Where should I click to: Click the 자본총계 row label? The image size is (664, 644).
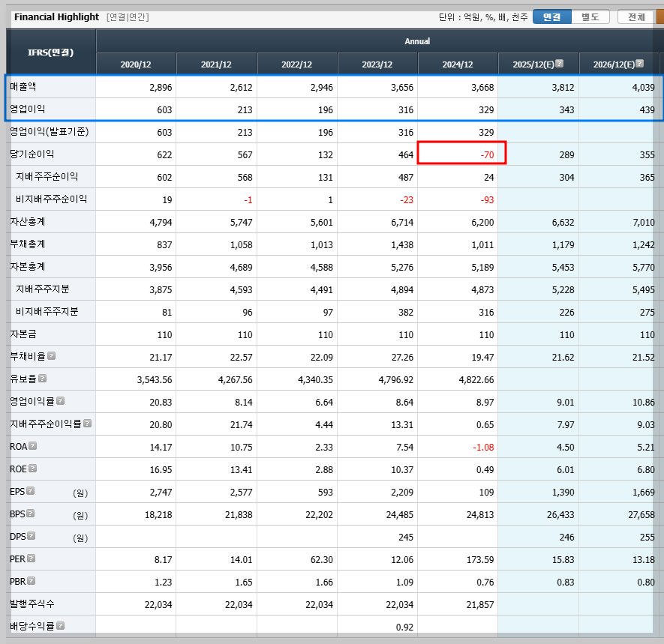point(28,266)
